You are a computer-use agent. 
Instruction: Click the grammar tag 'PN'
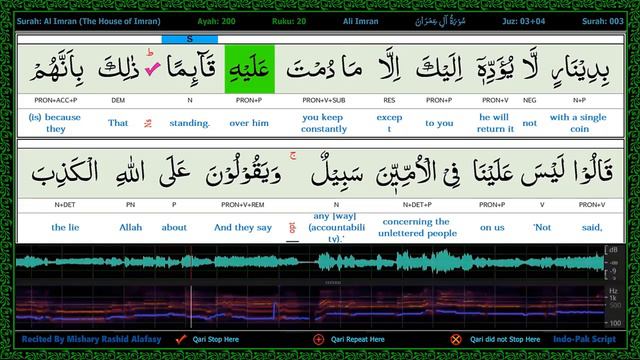point(130,204)
